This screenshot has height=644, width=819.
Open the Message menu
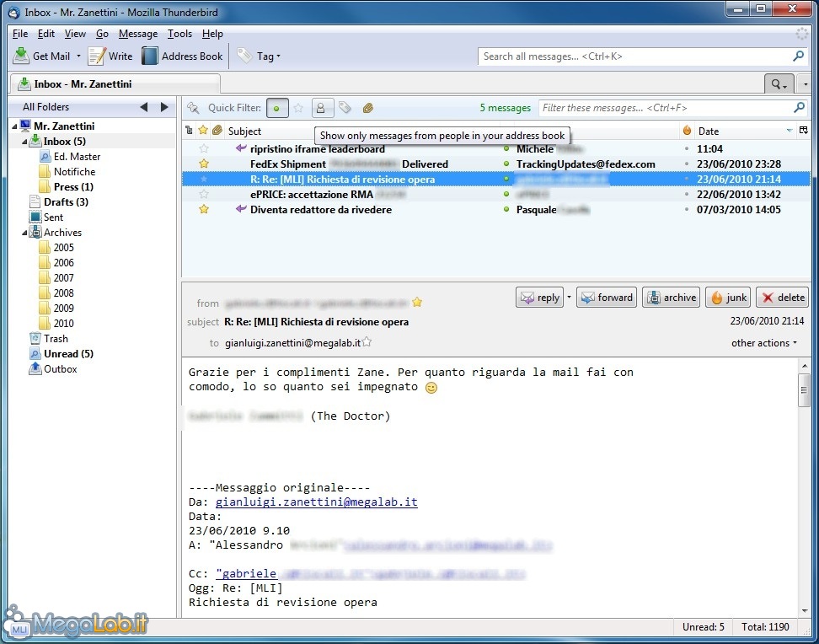[x=138, y=34]
